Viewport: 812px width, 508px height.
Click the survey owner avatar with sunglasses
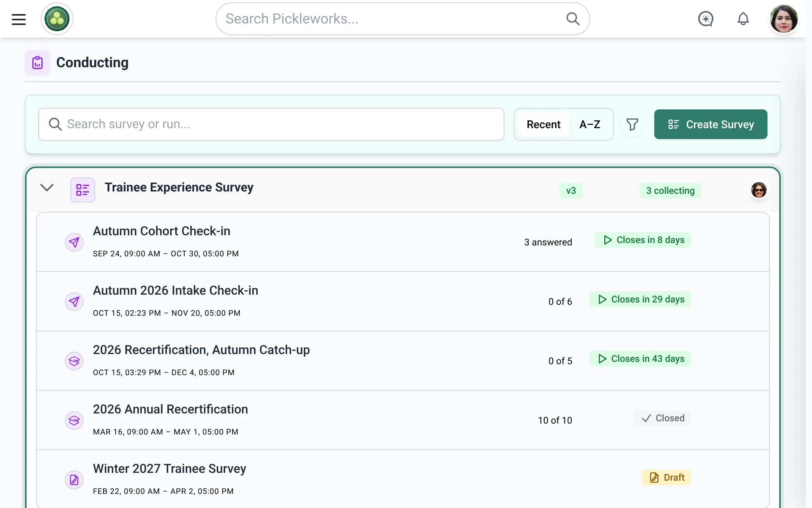pos(759,190)
